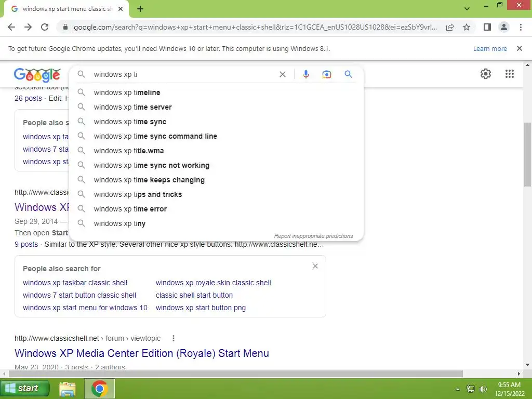532x399 pixels.
Task: Select suggestion windows xp tiny
Action: tap(216, 223)
